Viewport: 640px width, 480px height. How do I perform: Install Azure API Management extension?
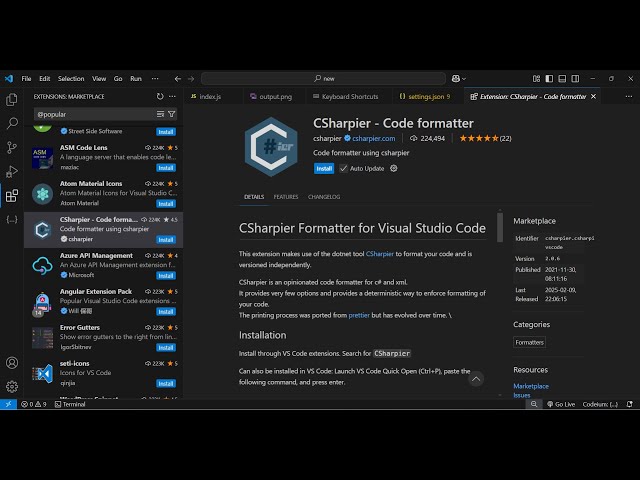tap(166, 276)
